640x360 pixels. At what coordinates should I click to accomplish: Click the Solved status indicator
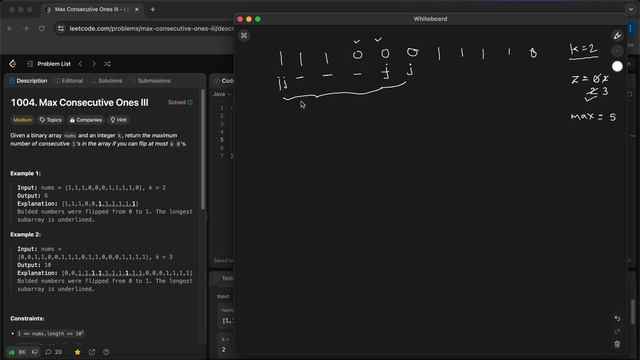180,102
